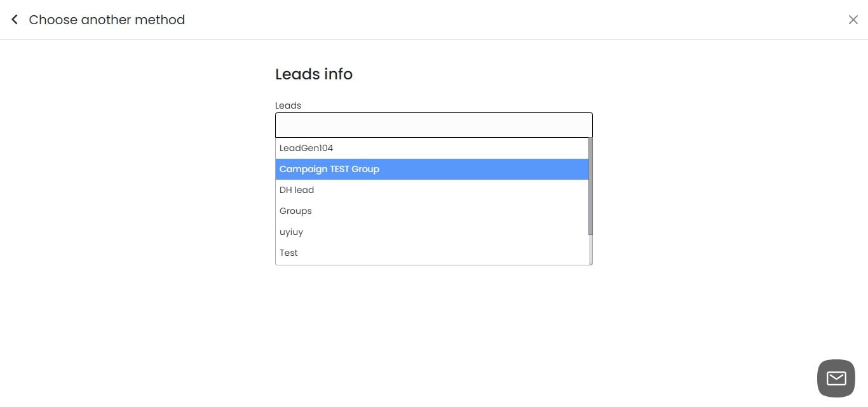Click the dropdown scrollbar
The width and height of the screenshot is (868, 407).
point(589,184)
